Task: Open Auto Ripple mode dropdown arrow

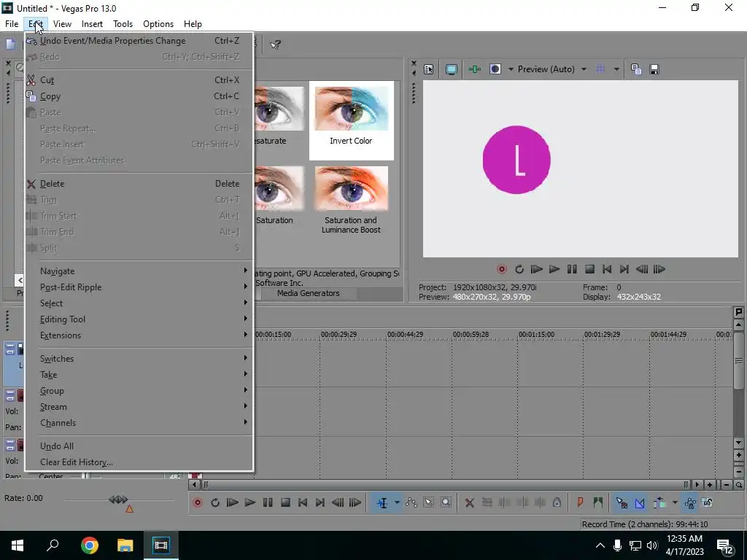Action: coord(675,502)
